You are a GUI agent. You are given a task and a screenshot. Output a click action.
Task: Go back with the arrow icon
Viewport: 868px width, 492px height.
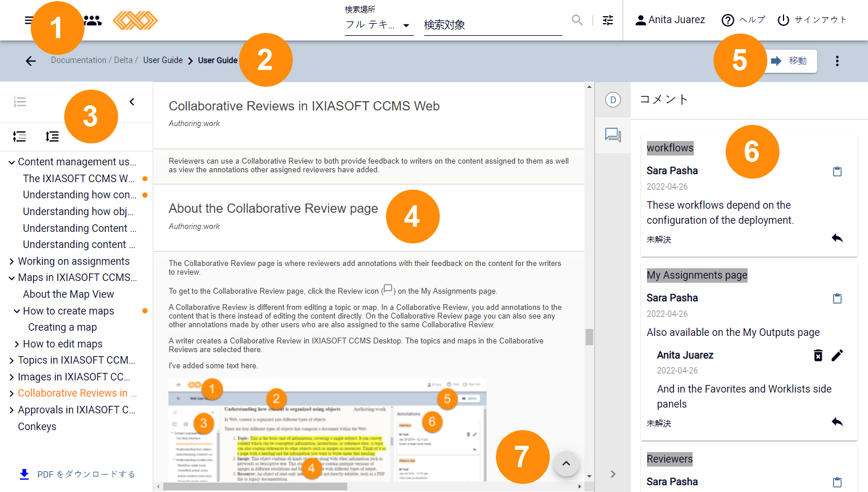coord(31,61)
